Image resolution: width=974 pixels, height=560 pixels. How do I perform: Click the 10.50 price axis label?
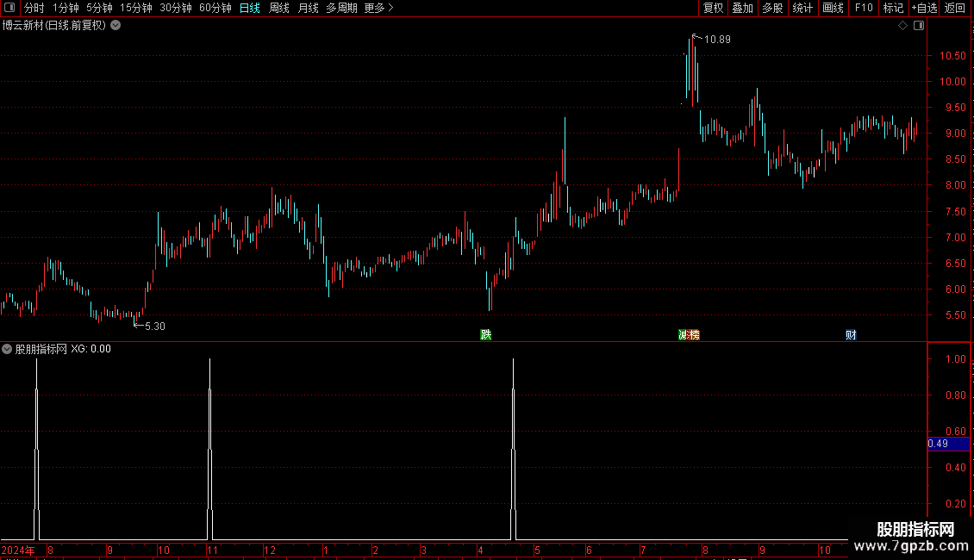pos(952,56)
